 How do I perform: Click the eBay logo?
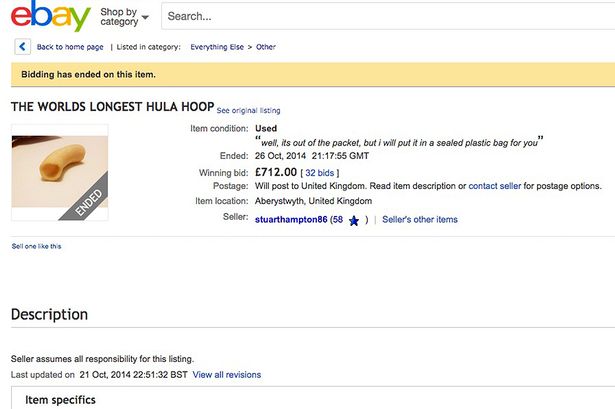[50, 17]
